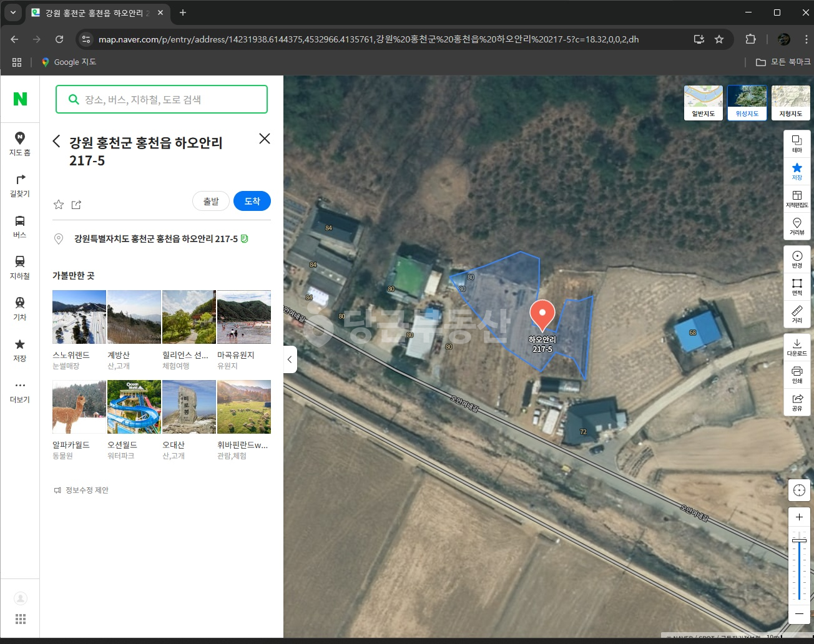Select the 면적 area measurement tool

(797, 287)
